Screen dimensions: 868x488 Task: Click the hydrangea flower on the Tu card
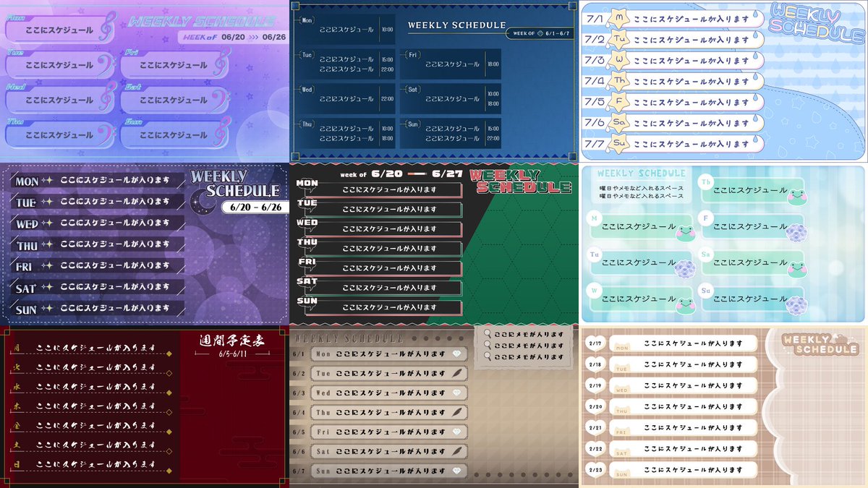(685, 269)
